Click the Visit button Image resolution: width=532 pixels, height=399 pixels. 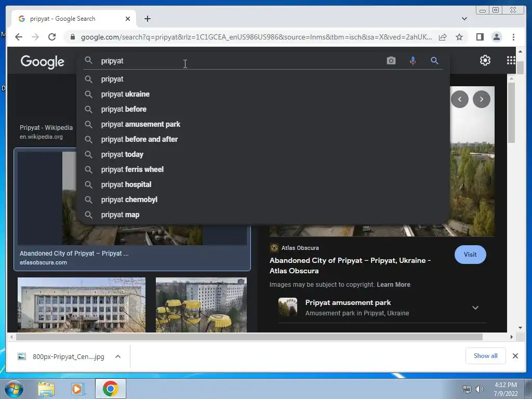coord(470,255)
